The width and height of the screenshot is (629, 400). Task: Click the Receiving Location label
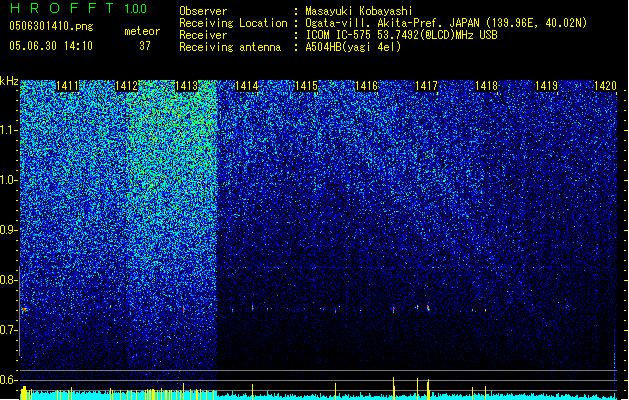(233, 23)
